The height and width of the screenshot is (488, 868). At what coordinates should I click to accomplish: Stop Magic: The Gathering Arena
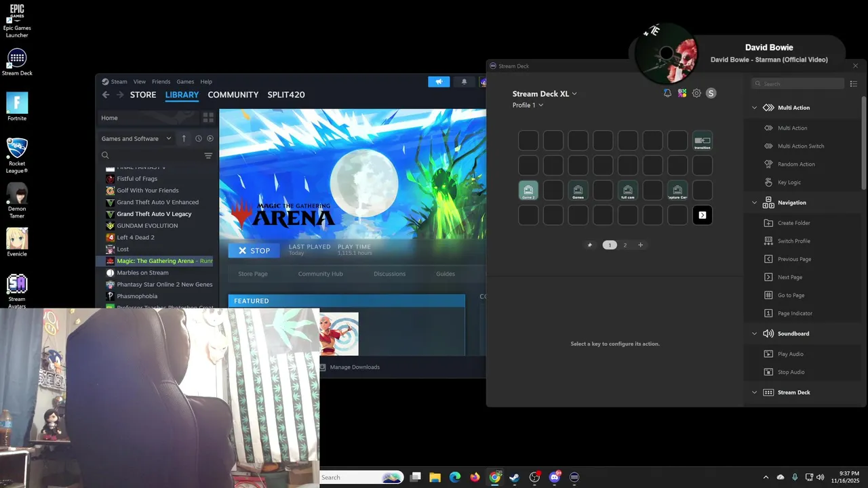click(x=254, y=250)
